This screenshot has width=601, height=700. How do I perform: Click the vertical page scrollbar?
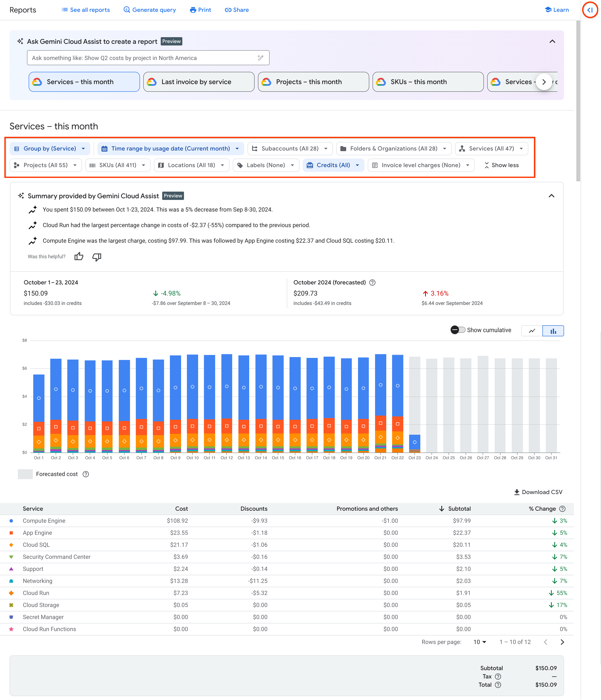(x=578, y=101)
